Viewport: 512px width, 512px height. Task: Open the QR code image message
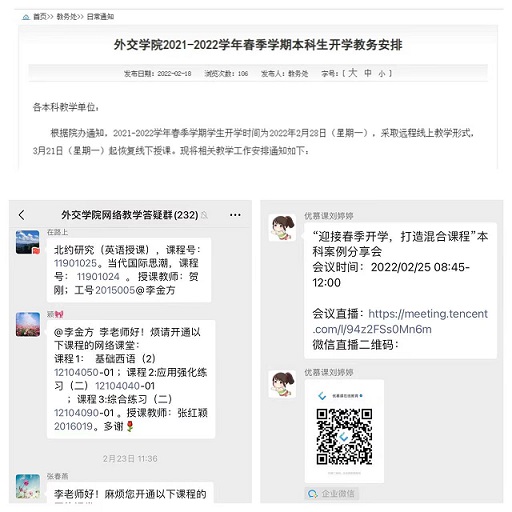344,431
